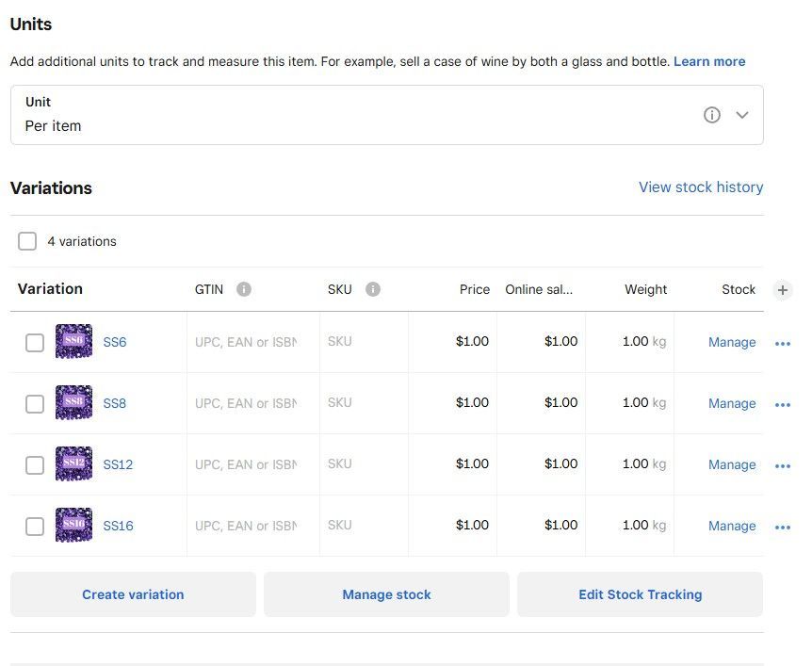Click the SKU info icon

(373, 289)
